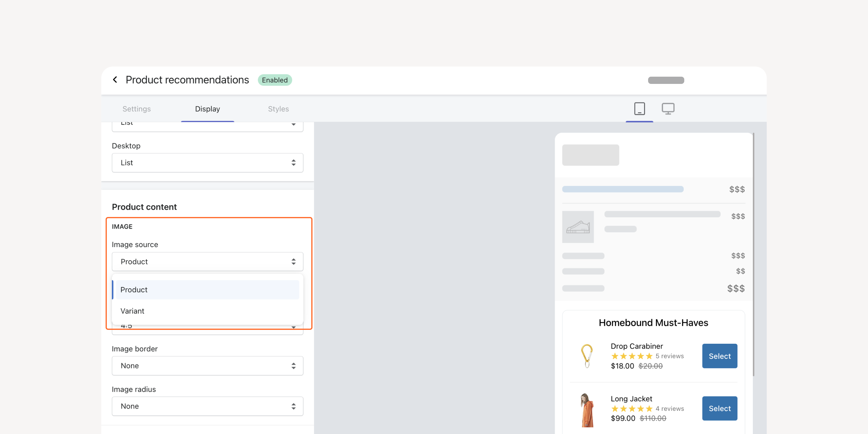Click the Product content heading

click(144, 207)
